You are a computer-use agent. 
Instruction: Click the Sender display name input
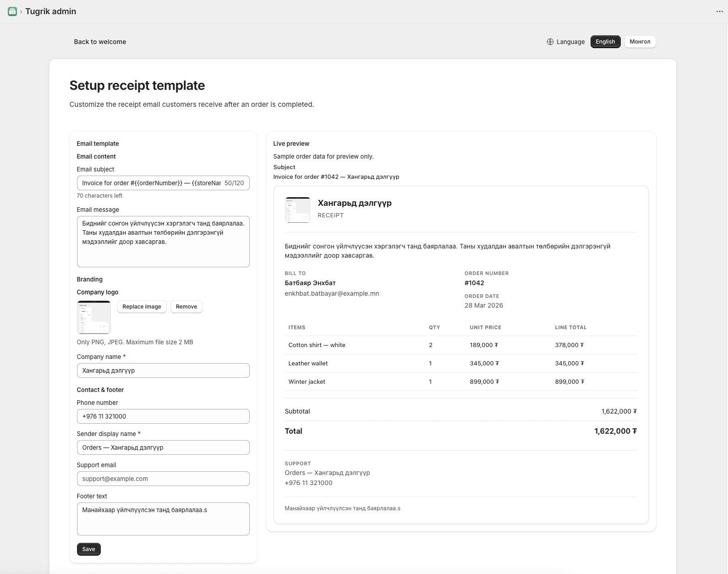[x=163, y=447]
